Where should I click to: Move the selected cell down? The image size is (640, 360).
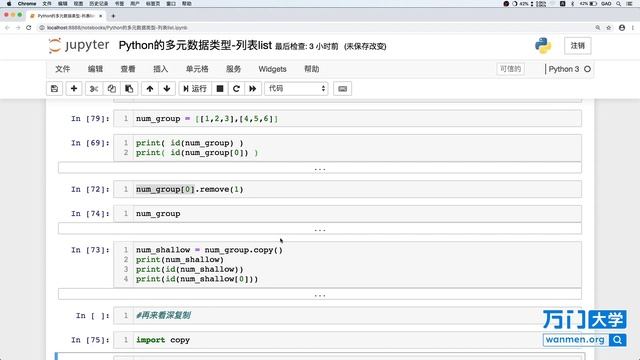tap(167, 89)
